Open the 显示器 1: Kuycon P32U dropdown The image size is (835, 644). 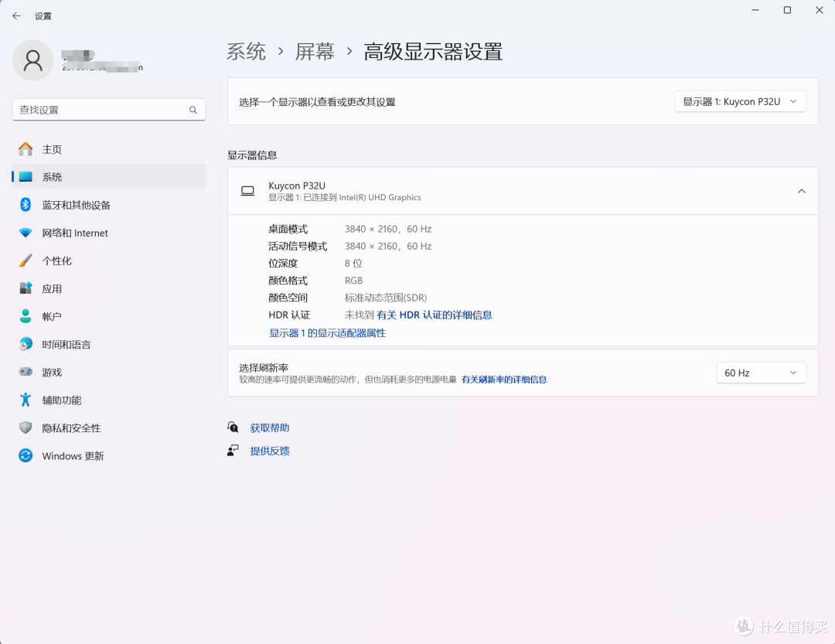pos(740,102)
